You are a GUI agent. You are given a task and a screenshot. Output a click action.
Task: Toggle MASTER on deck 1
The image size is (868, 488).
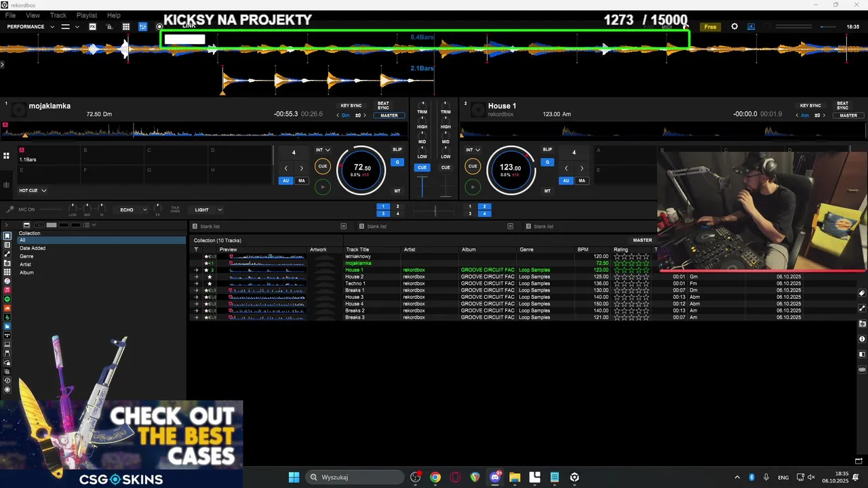coord(389,115)
